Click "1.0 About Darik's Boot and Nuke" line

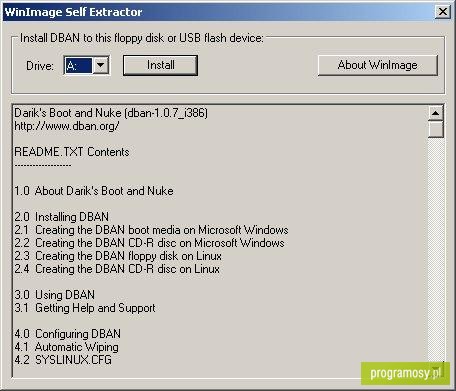(x=94, y=191)
